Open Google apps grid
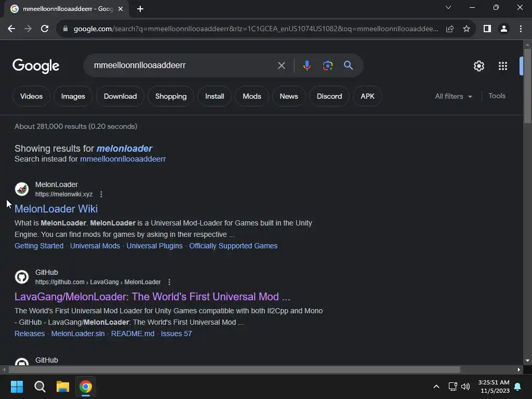The image size is (532, 399). click(x=503, y=66)
